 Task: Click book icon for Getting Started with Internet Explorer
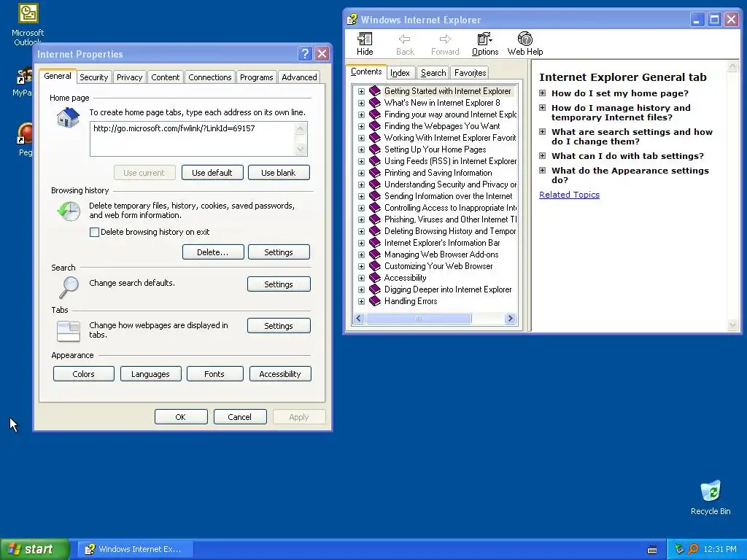click(375, 91)
